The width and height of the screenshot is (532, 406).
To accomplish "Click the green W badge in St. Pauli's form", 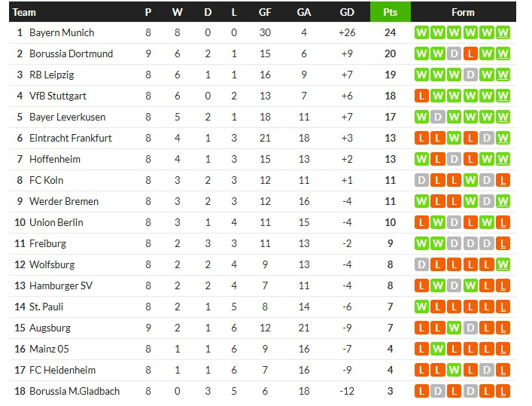I will 421,307.
